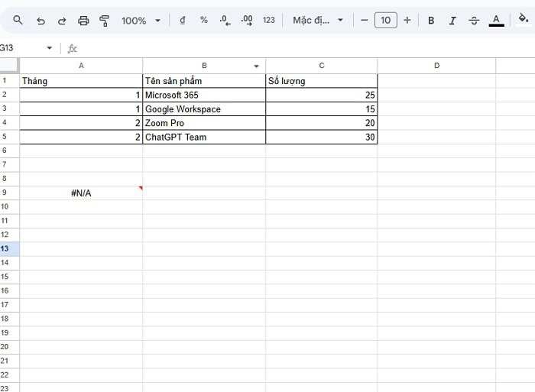Select the paint format tool
This screenshot has height=392, width=535.
pyautogui.click(x=105, y=21)
